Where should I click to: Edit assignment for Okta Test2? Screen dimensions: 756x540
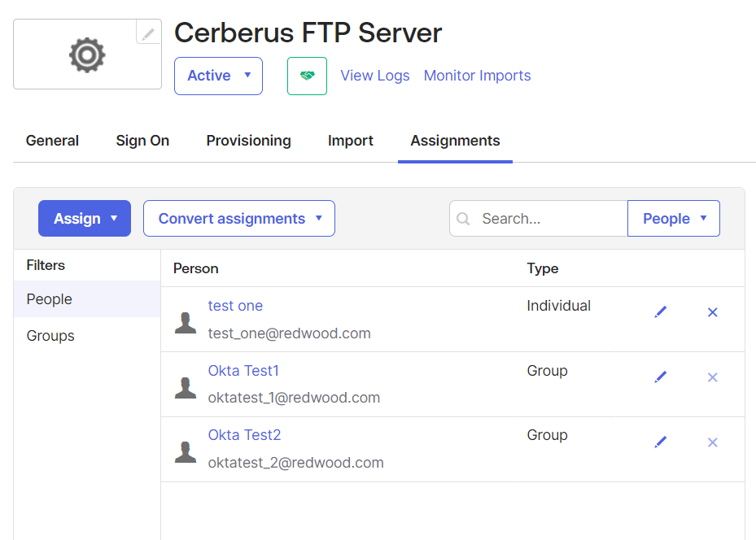point(661,442)
